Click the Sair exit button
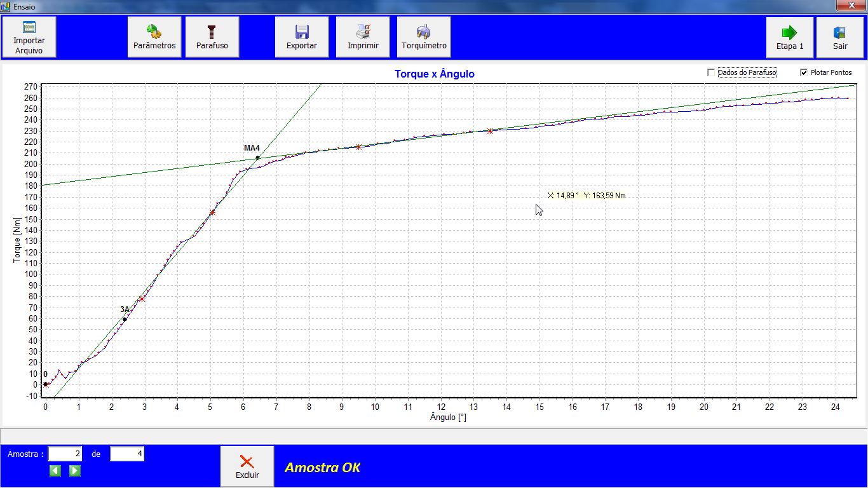Screen dimensions: 868x488 pyautogui.click(x=840, y=37)
